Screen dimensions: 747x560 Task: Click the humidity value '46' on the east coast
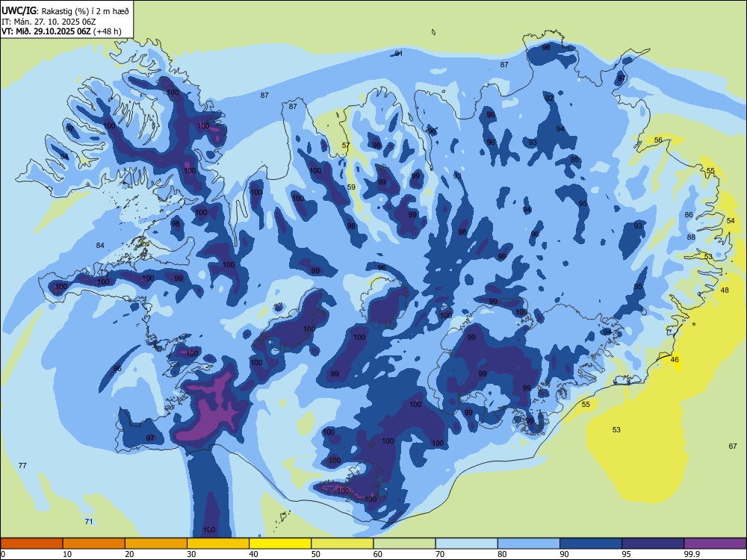tap(675, 360)
